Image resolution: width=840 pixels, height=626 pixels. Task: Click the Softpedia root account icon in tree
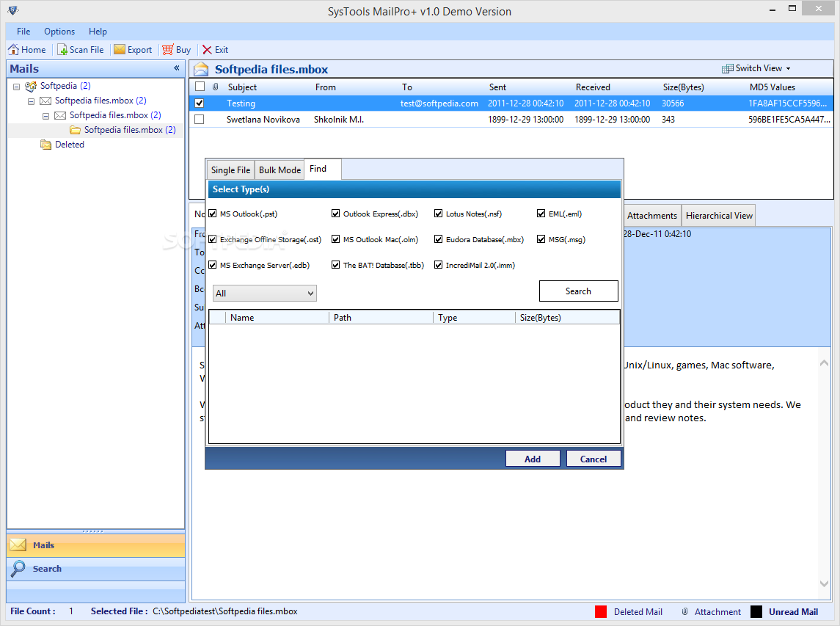tap(31, 86)
